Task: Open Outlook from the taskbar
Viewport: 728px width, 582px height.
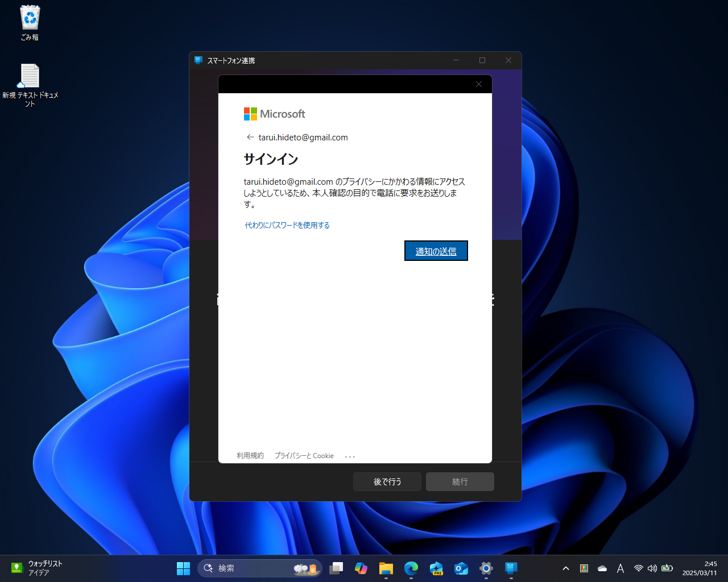Action: point(461,568)
